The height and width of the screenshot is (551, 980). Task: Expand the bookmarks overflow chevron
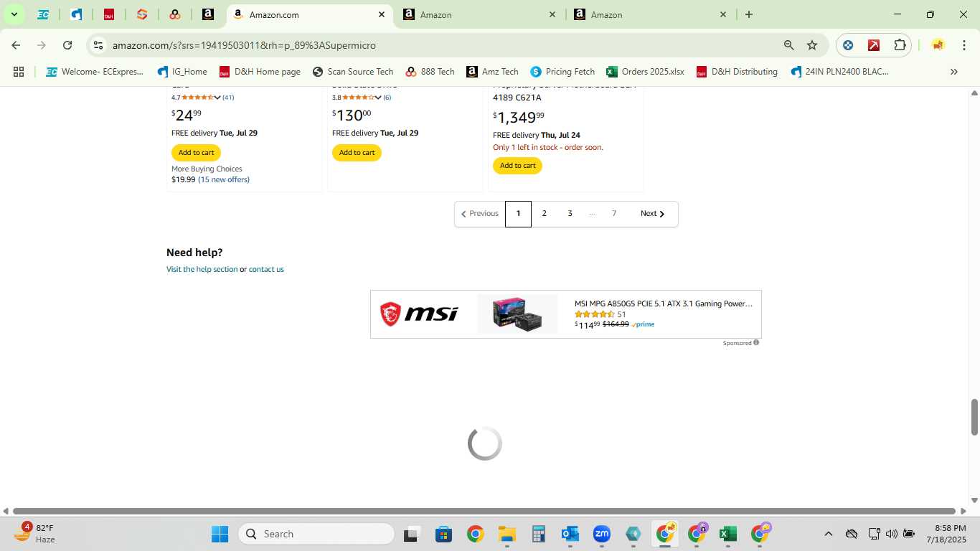(x=953, y=72)
